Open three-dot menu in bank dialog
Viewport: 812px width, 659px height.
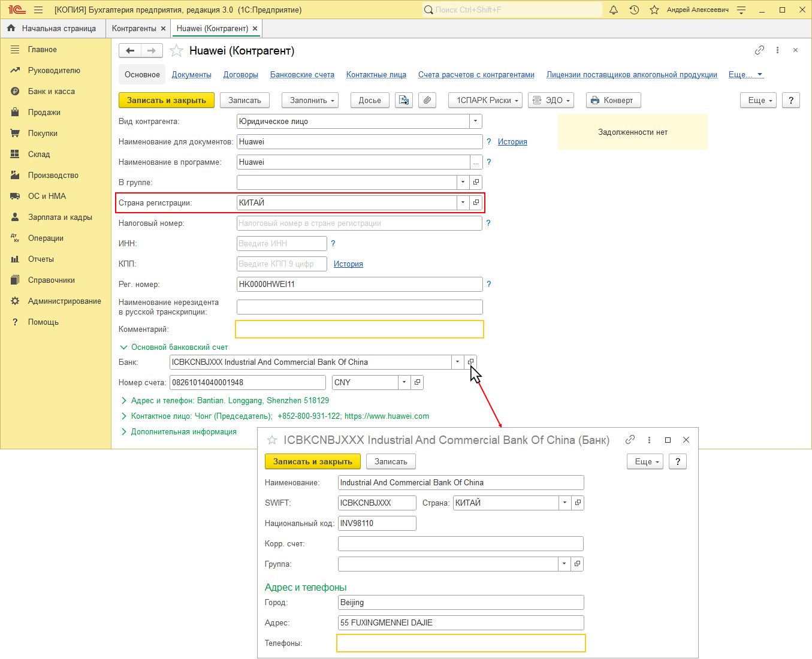[x=649, y=440]
